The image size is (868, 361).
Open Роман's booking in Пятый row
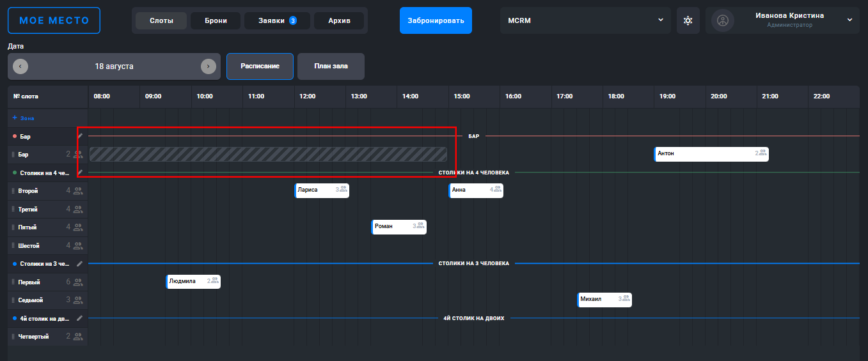coord(398,227)
